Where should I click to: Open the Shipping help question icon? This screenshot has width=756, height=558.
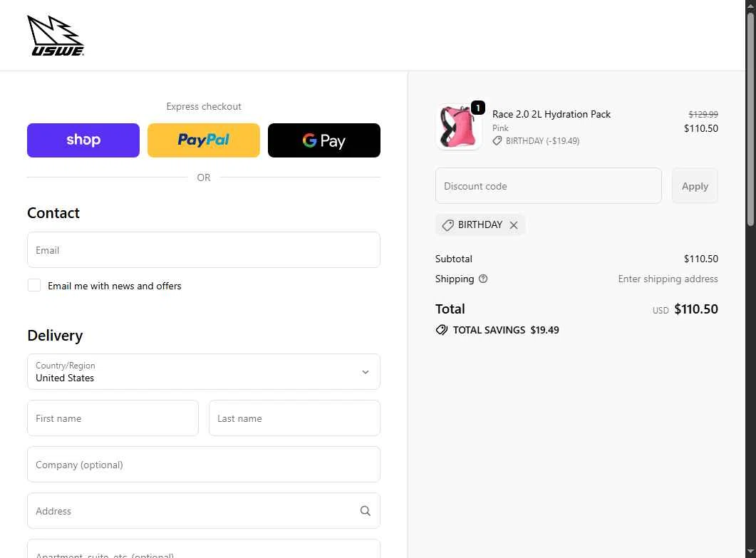(483, 279)
